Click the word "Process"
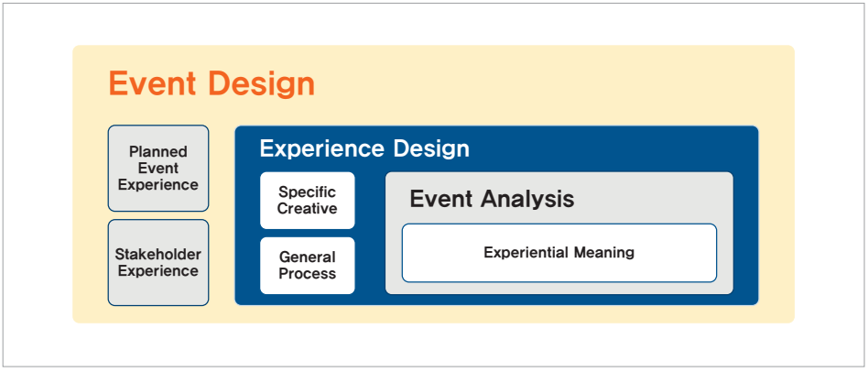The width and height of the screenshot is (868, 372). pyautogui.click(x=307, y=274)
